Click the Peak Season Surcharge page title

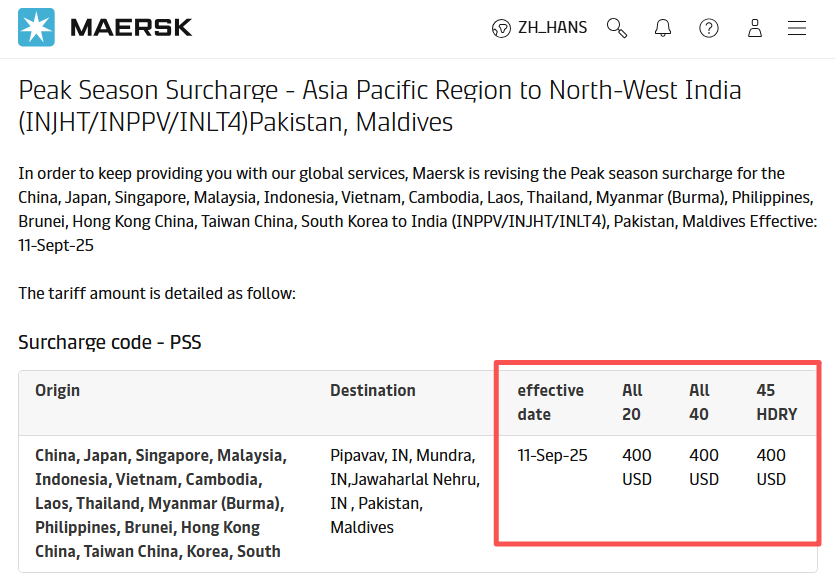coord(380,106)
